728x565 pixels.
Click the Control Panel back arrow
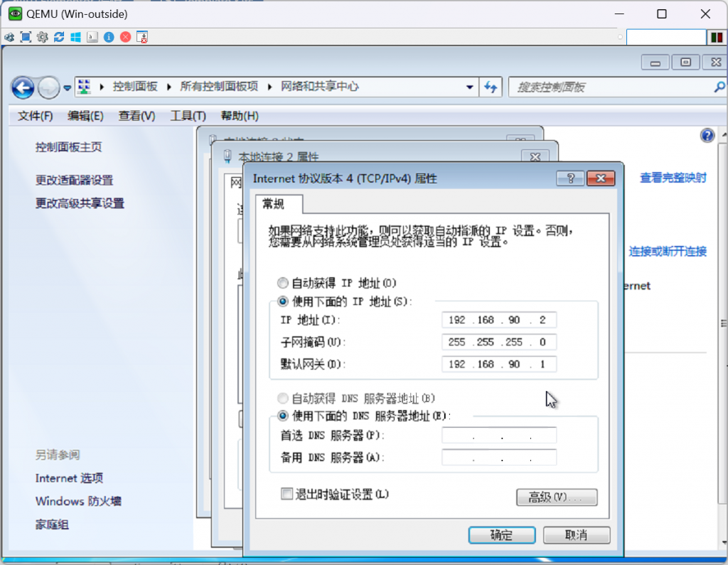pos(23,87)
